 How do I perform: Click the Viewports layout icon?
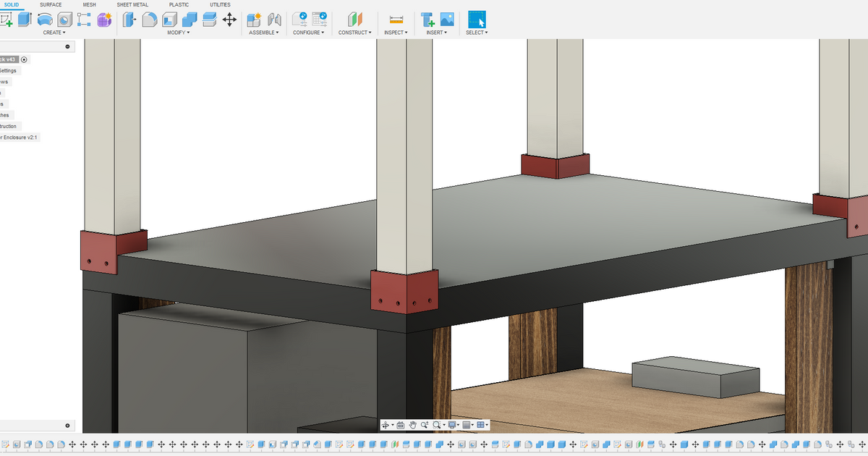tap(480, 425)
